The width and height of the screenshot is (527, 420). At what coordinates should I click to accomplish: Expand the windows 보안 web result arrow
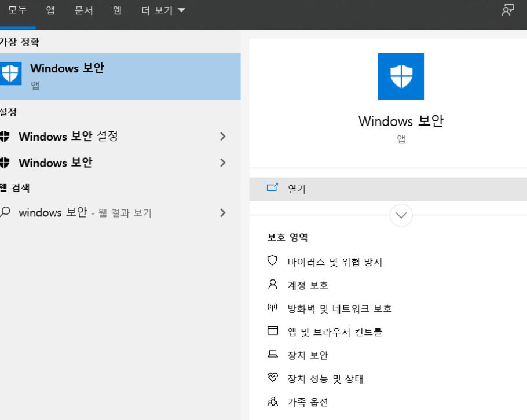[x=222, y=212]
